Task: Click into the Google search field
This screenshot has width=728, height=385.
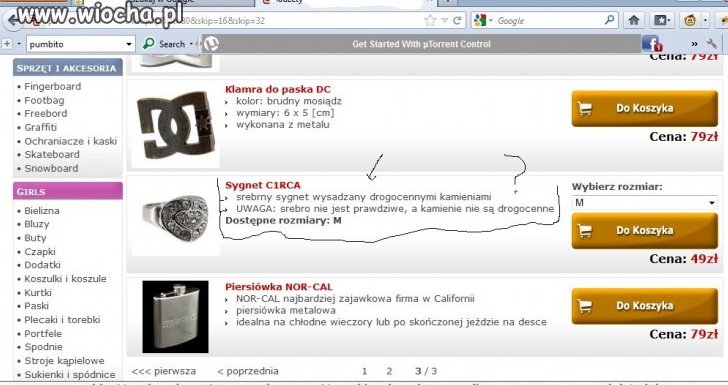Action: point(549,20)
